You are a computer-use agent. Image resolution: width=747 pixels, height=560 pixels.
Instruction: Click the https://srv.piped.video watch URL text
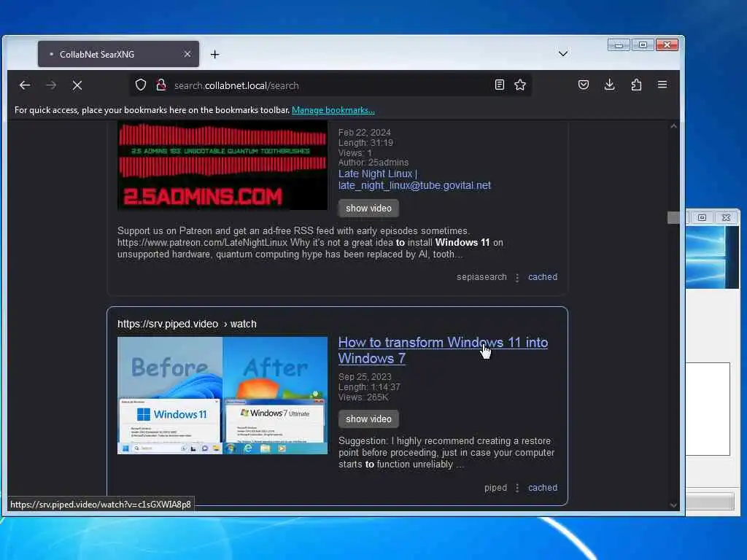point(187,324)
